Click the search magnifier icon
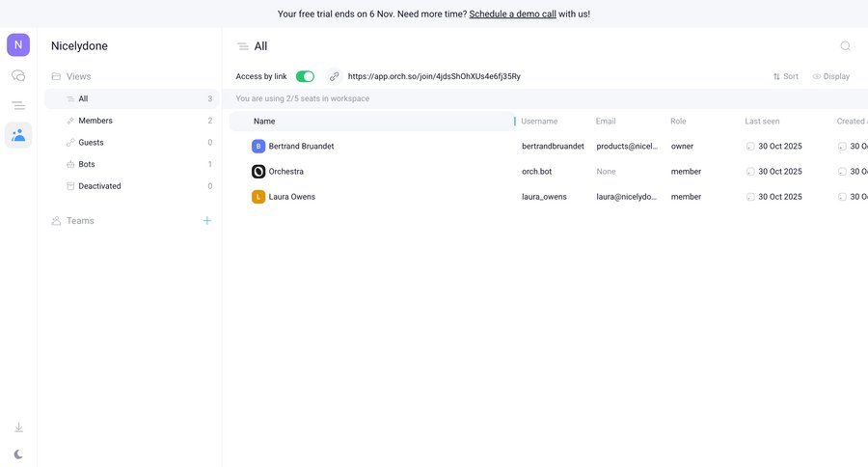Screen dimensions: 868x467 coord(845,45)
